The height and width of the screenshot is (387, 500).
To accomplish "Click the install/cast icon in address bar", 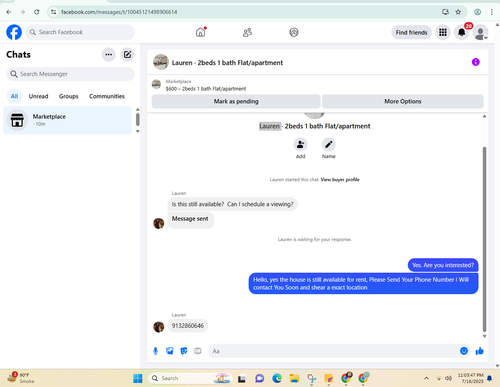I will coord(445,12).
